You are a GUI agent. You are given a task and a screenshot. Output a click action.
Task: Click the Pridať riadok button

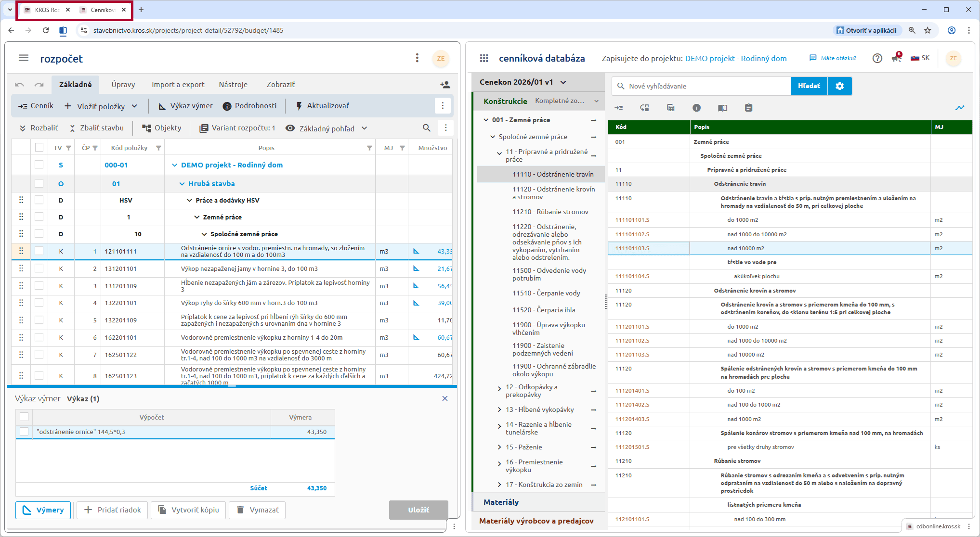pos(113,510)
